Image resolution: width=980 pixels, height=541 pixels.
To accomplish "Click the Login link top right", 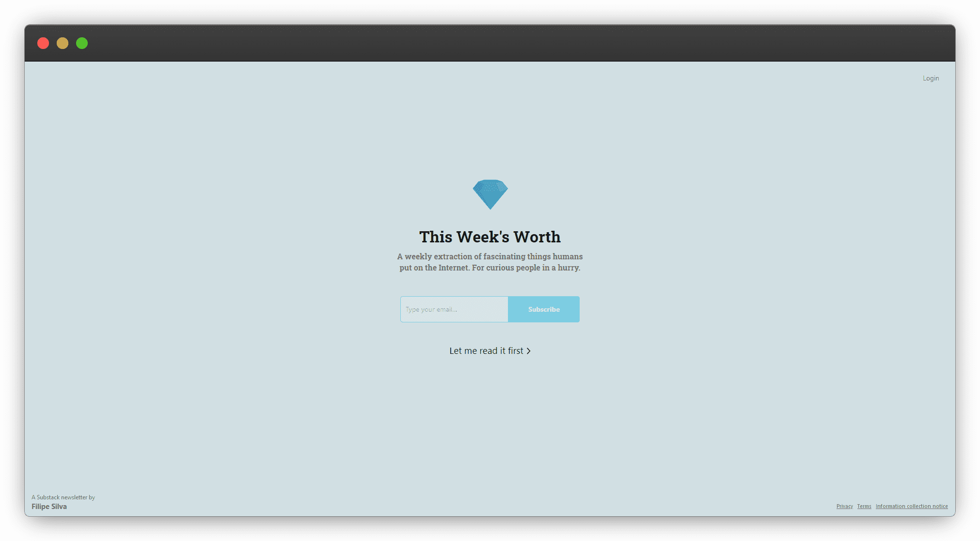I will (931, 78).
